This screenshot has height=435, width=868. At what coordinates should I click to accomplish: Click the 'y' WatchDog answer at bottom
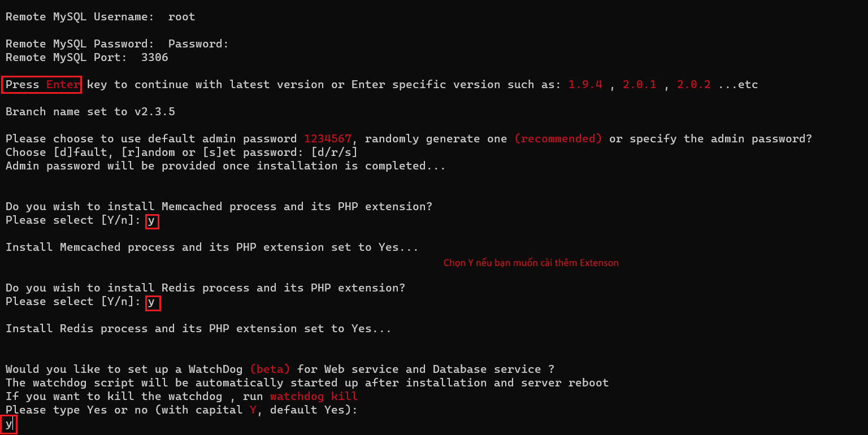pyautogui.click(x=9, y=424)
